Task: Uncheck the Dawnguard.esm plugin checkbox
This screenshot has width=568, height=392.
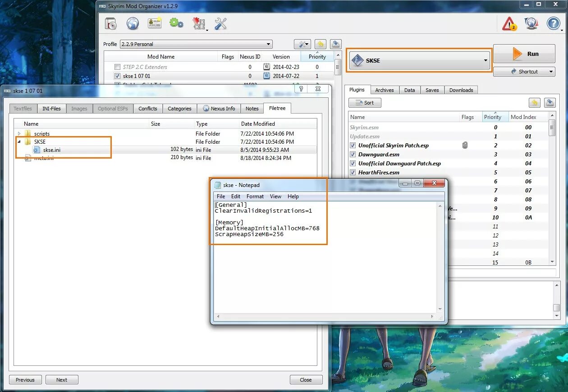Action: click(x=353, y=155)
